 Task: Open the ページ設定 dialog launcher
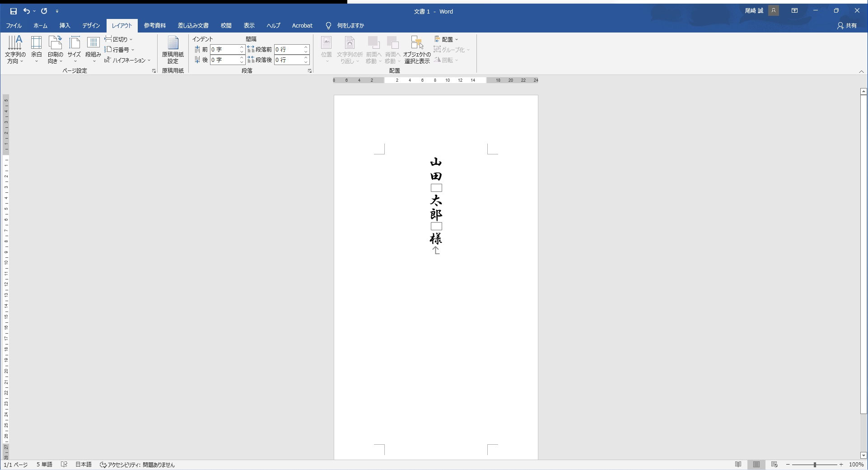[x=154, y=71]
